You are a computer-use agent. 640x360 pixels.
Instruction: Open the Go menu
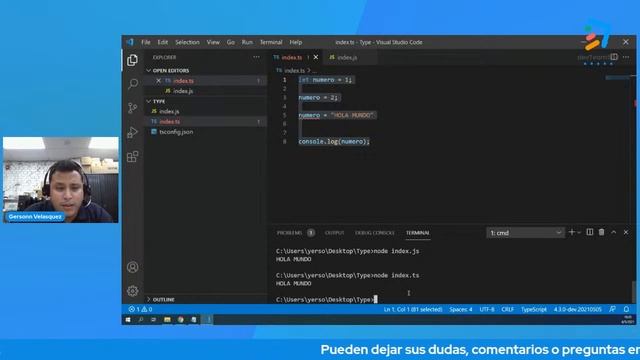coord(231,42)
